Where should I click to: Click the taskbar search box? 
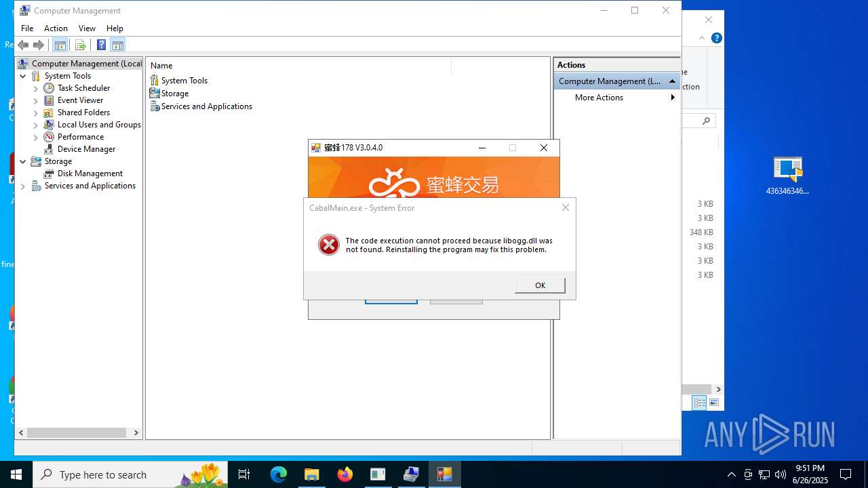(130, 474)
